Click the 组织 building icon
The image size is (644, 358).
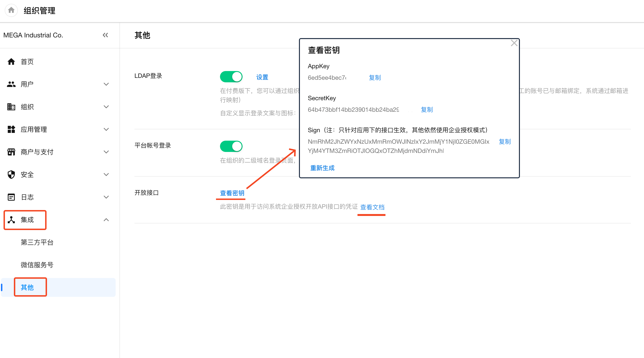pyautogui.click(x=11, y=107)
